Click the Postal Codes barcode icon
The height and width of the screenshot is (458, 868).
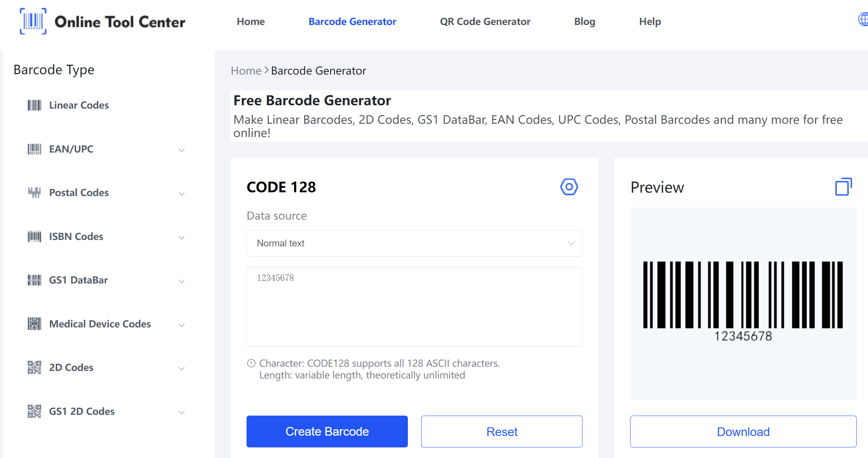(33, 192)
